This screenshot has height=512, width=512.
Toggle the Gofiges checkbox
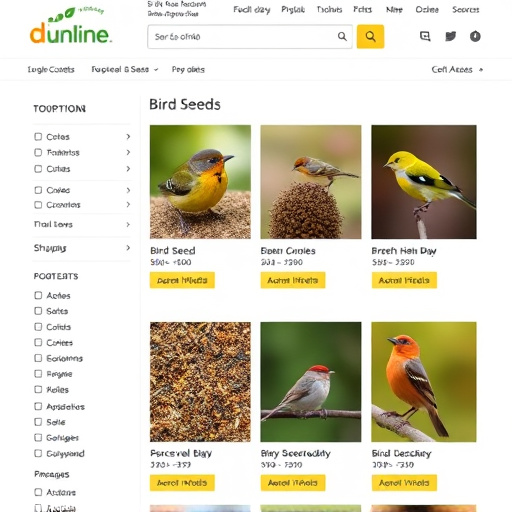[x=38, y=437]
